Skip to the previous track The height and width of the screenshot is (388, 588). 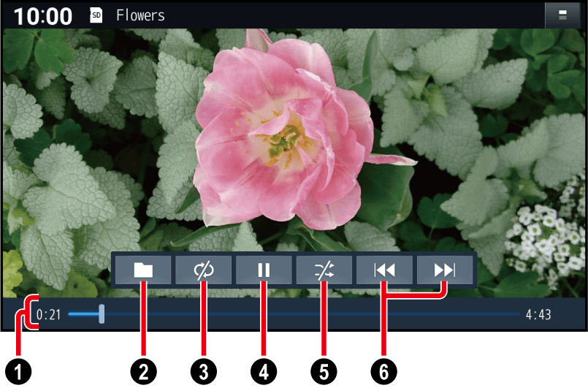pyautogui.click(x=385, y=270)
